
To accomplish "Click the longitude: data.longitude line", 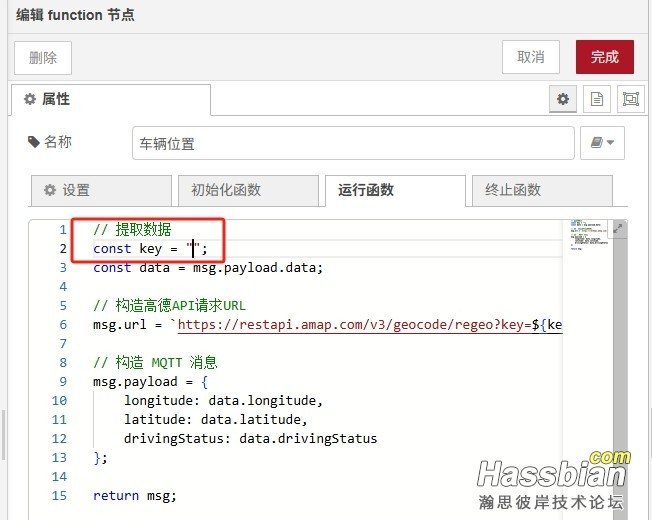I will (x=223, y=401).
